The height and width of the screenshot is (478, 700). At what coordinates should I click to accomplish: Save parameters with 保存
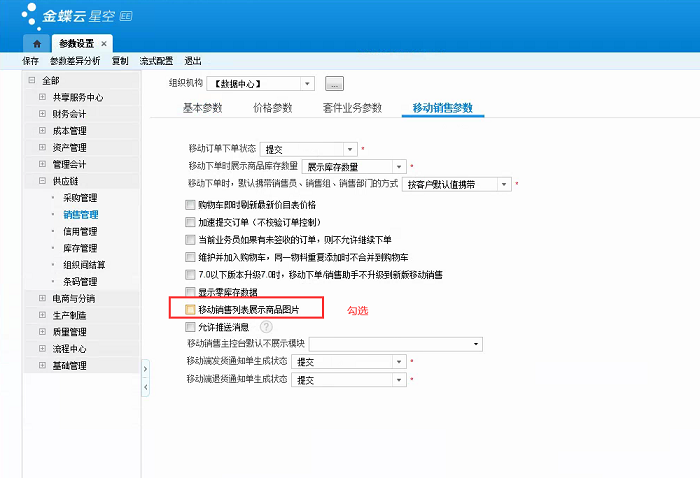coord(30,61)
